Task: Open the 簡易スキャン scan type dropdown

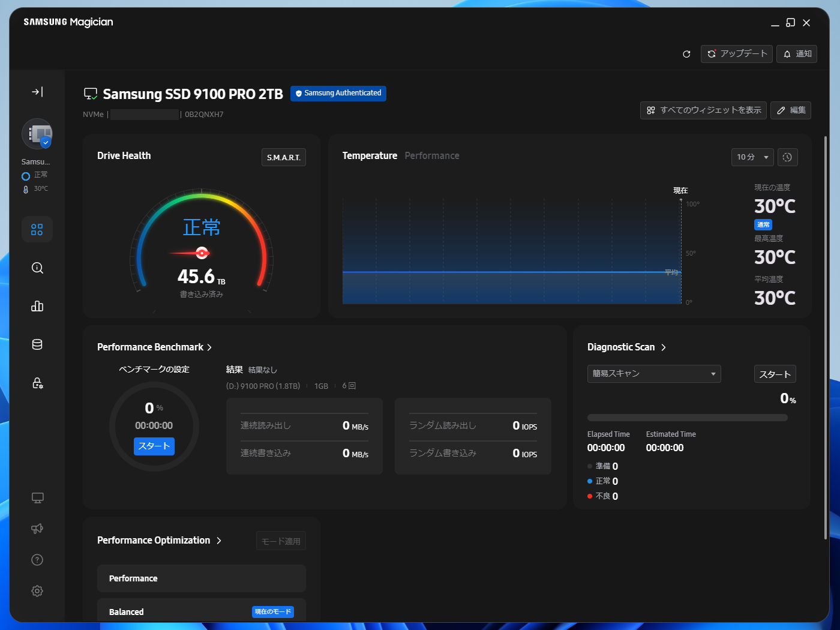Action: (x=654, y=374)
